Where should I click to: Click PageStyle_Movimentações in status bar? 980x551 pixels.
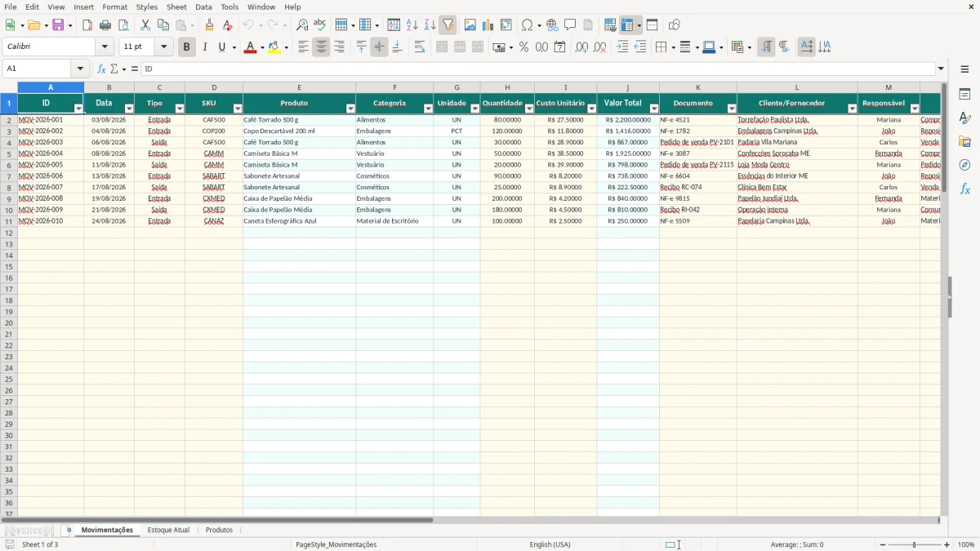click(x=336, y=544)
